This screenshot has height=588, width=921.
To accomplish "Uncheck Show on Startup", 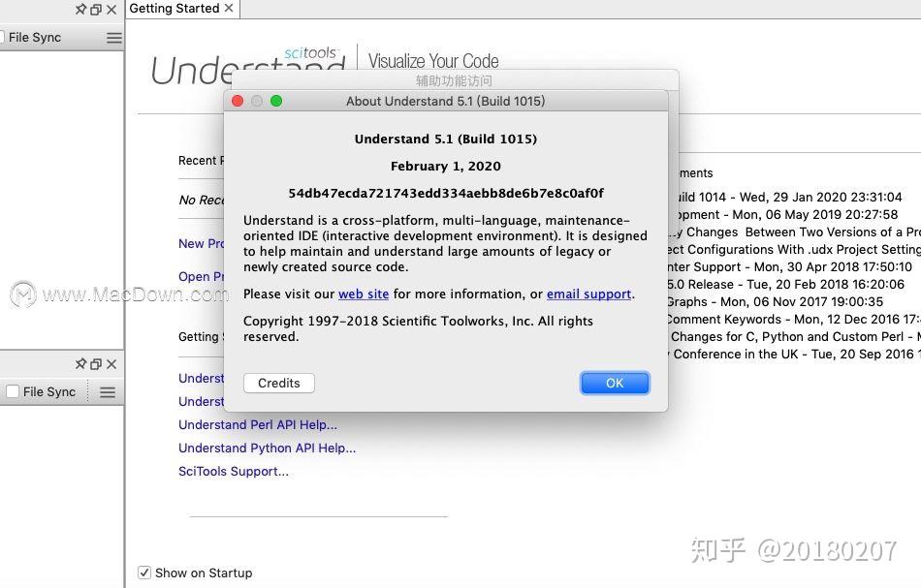I will coord(144,573).
